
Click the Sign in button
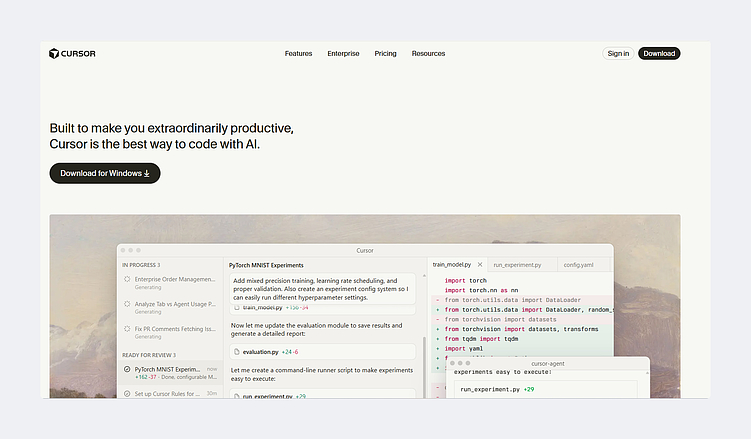tap(618, 53)
